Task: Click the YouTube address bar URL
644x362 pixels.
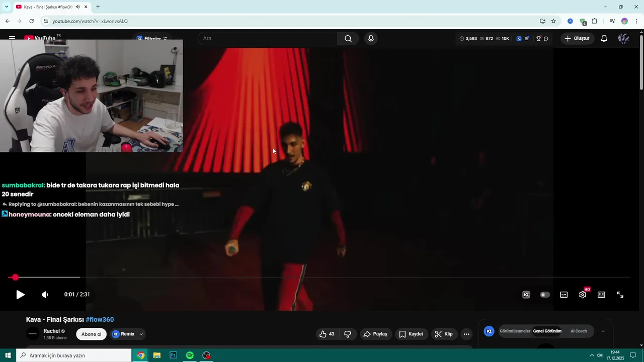Action: pyautogui.click(x=90, y=21)
